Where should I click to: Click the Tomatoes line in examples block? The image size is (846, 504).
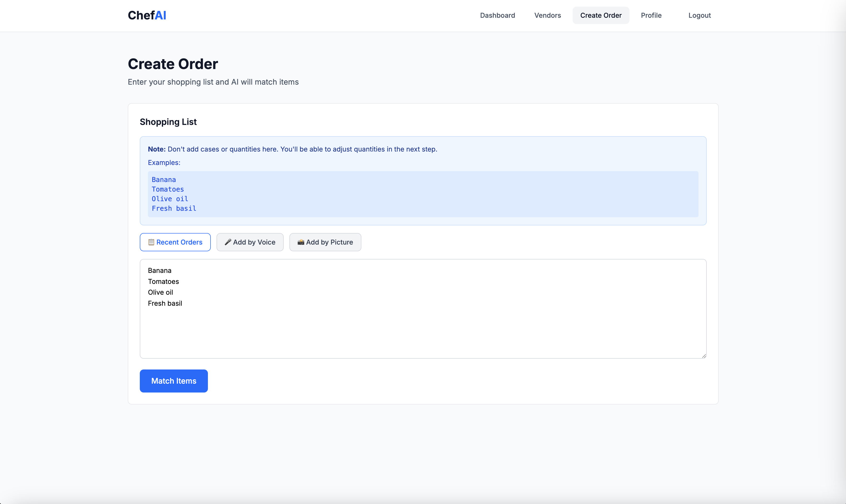(x=168, y=189)
